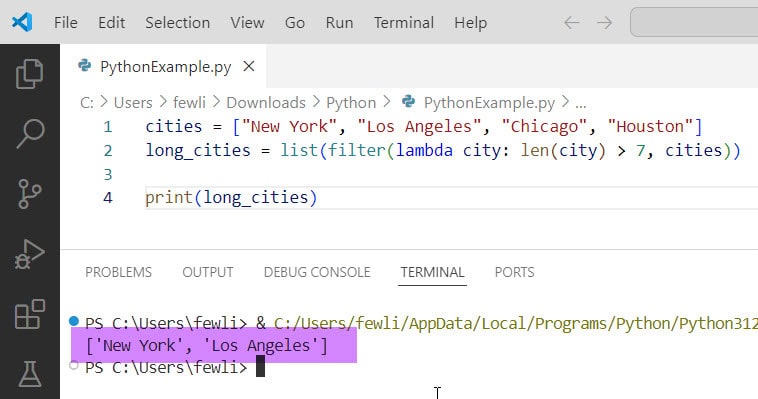Go forward with the right arrow
This screenshot has height=399, width=758.
coord(604,23)
